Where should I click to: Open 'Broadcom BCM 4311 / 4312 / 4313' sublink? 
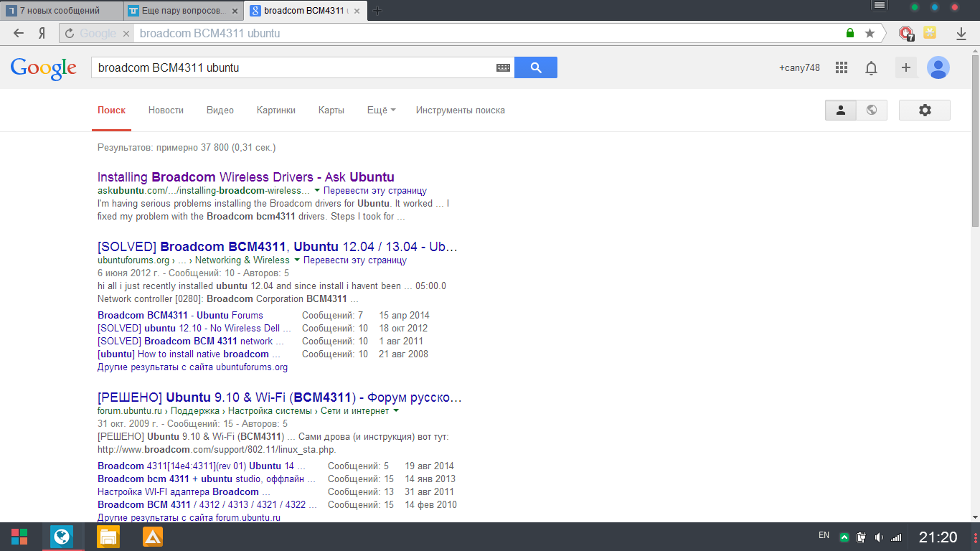tap(207, 505)
